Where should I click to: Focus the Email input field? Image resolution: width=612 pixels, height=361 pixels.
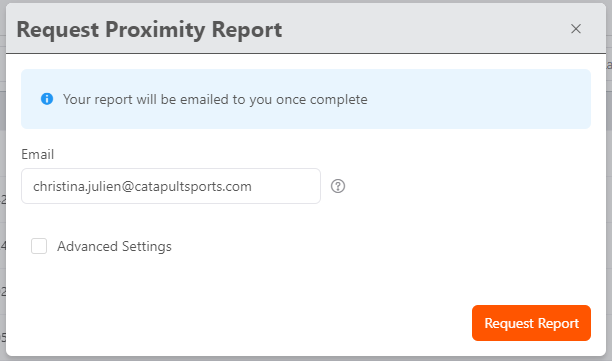(171, 186)
